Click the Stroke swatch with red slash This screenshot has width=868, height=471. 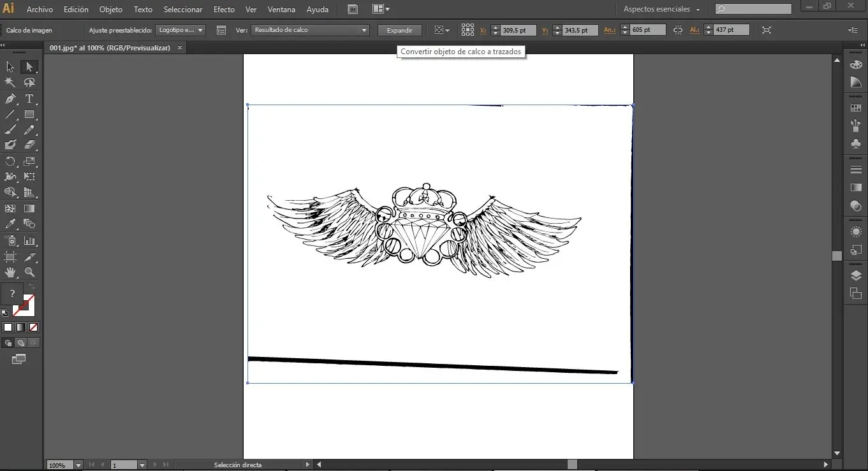(29, 310)
